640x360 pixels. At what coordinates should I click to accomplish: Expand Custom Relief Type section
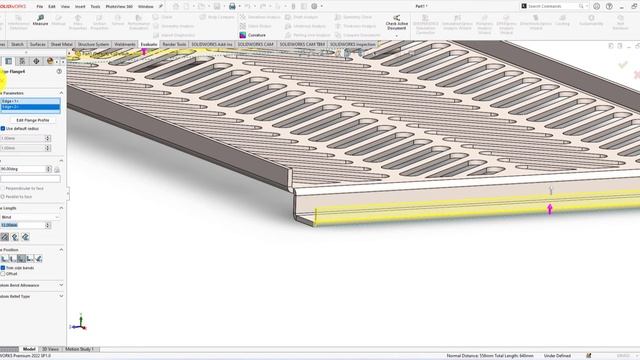pyautogui.click(x=61, y=296)
